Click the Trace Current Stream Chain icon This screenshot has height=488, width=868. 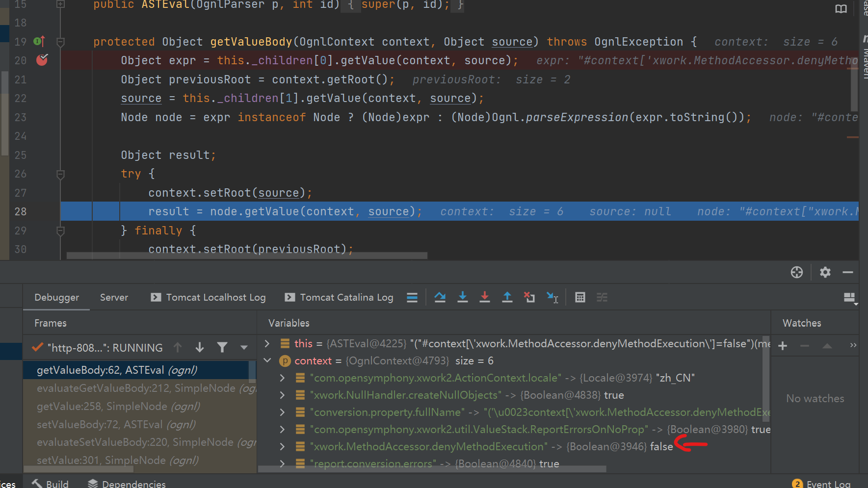tap(602, 297)
